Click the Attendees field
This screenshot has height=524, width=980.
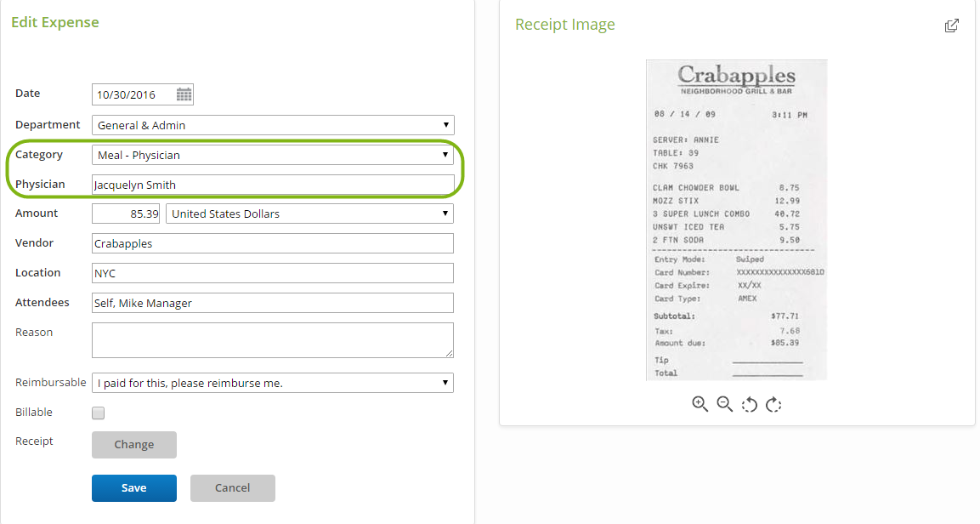pos(272,302)
